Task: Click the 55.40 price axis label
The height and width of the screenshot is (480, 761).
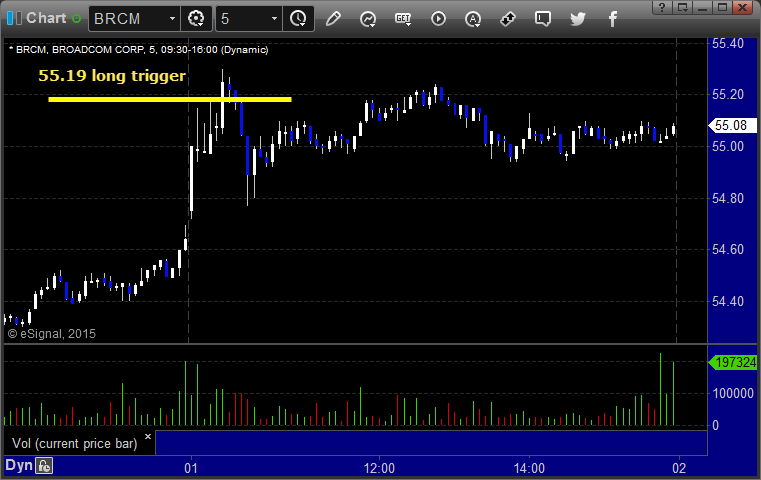Action: tap(728, 43)
